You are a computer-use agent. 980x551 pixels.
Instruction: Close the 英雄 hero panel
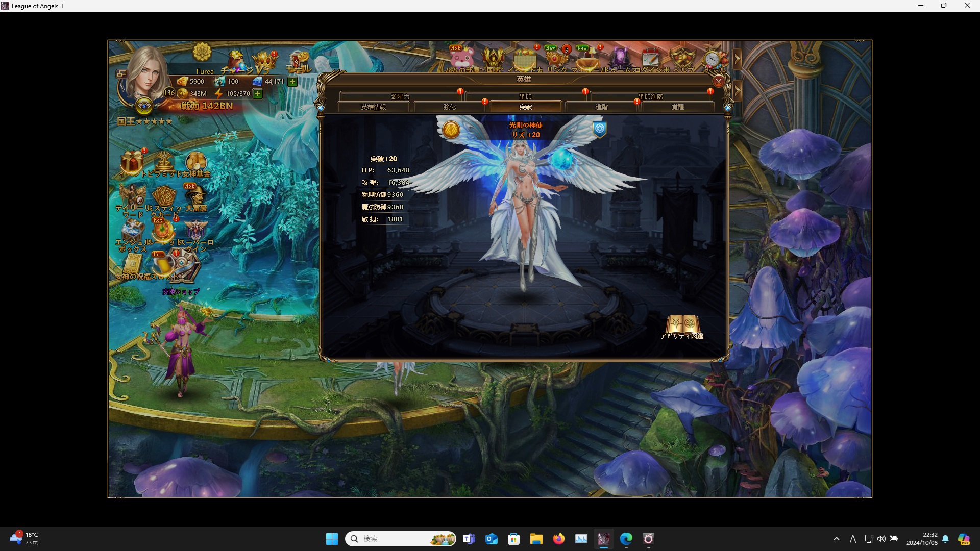coord(718,81)
